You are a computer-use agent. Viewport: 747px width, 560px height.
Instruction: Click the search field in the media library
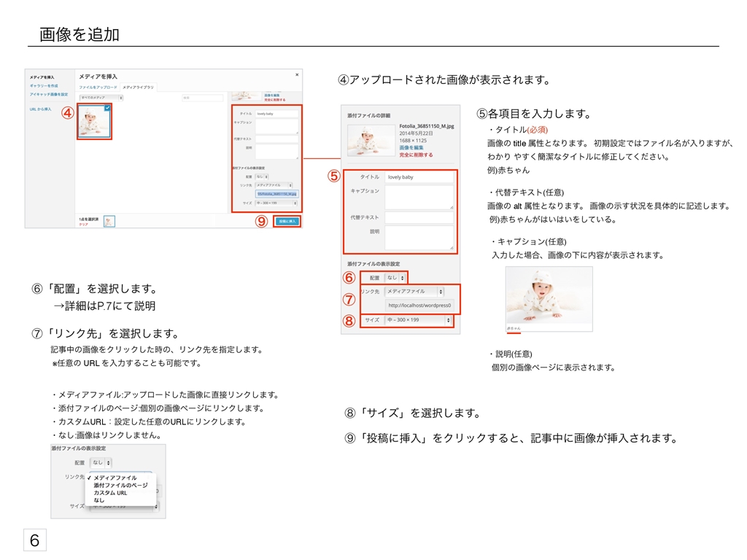click(x=201, y=96)
